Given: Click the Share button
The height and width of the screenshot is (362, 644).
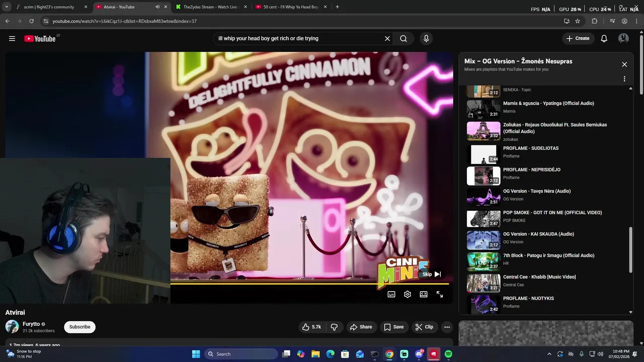Looking at the screenshot, I should pos(361,327).
